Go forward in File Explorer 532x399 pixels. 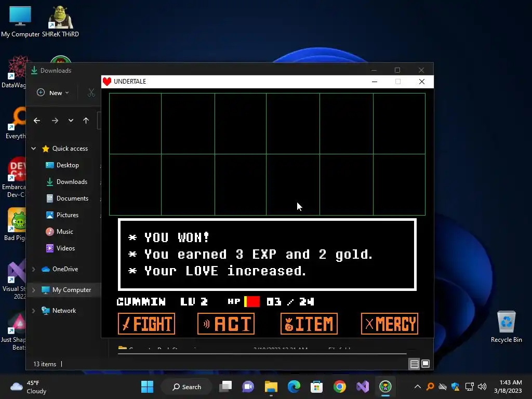(55, 121)
